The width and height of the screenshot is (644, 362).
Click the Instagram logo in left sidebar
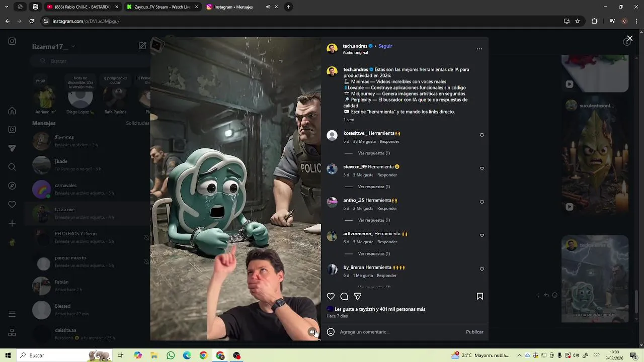coord(12,42)
